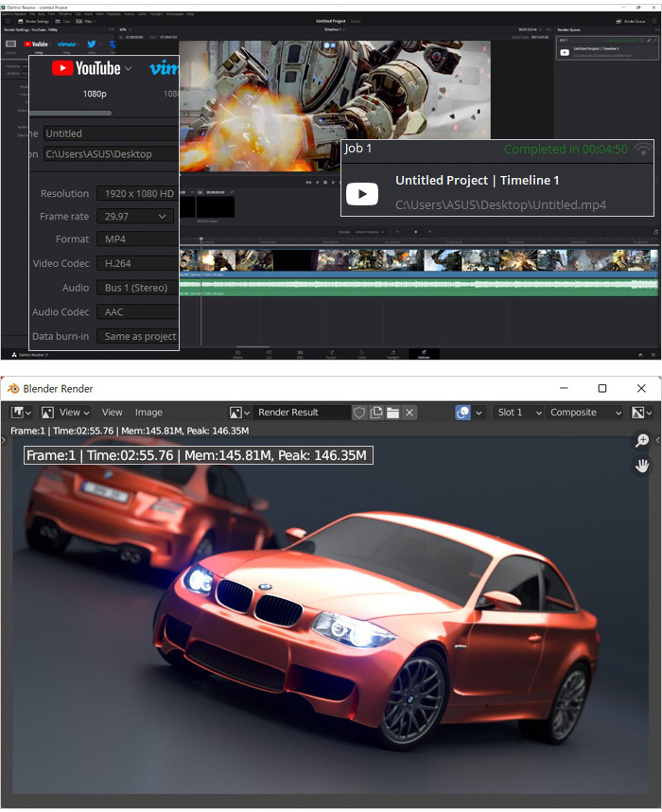Click the open image folder icon
662x812 pixels.
tap(392, 413)
